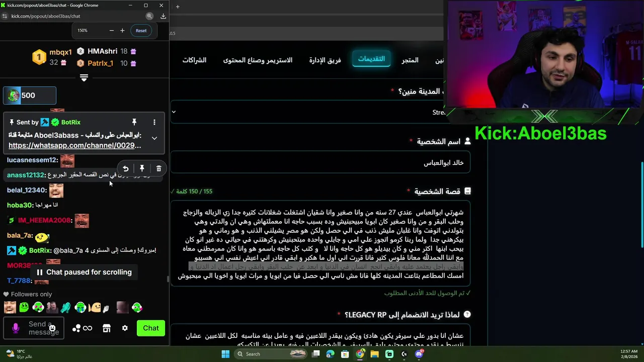The height and width of the screenshot is (362, 644).
Task: Open lucasnessem12's user profile
Action: (31, 160)
